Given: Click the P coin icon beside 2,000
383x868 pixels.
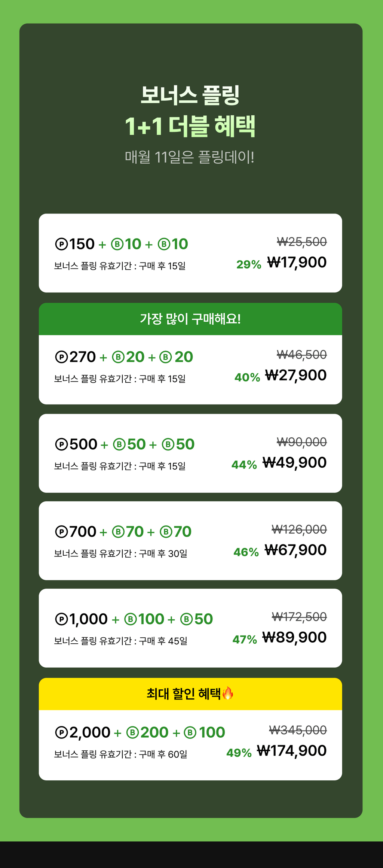Looking at the screenshot, I should click(61, 732).
